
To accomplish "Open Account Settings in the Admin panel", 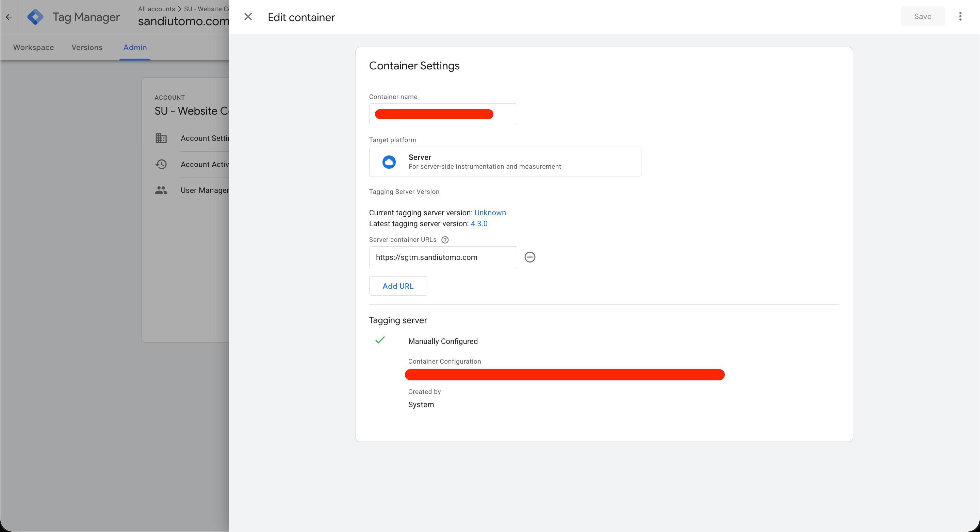I will [205, 138].
